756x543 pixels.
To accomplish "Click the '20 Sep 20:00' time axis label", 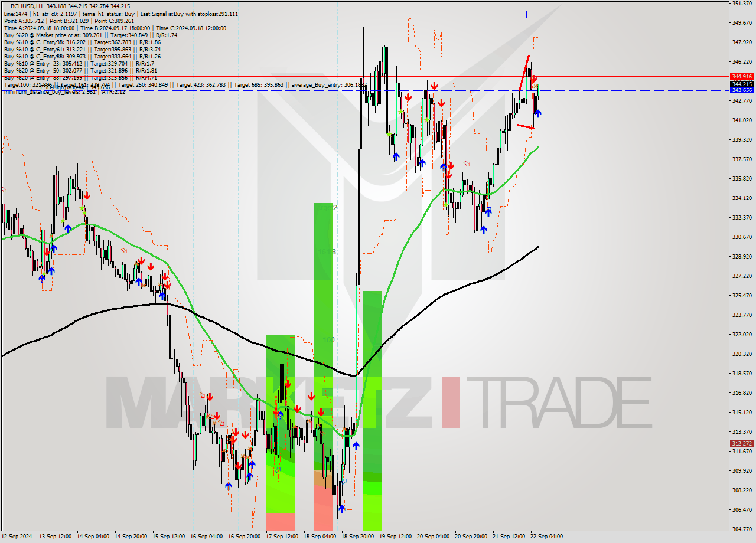I will [471, 537].
